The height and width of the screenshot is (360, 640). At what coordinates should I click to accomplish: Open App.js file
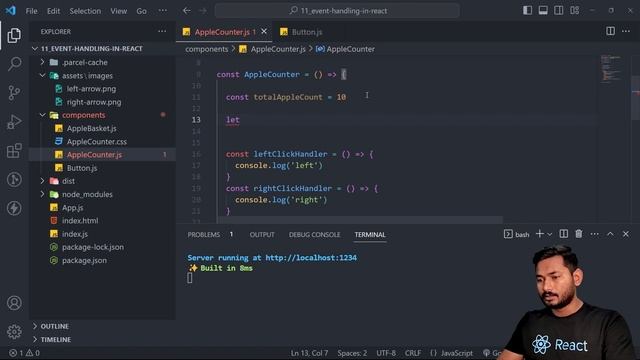[x=72, y=207]
